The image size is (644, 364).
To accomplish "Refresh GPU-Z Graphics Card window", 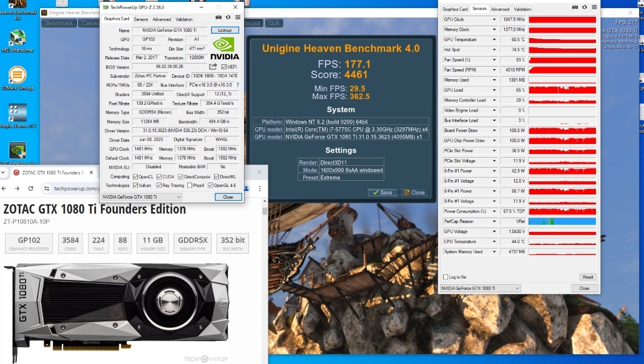I will point(228,17).
